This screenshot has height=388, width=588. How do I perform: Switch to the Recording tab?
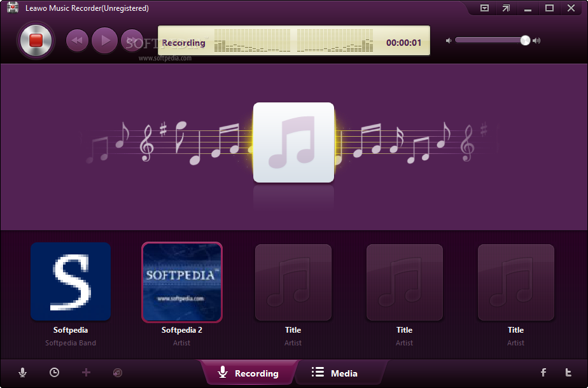248,373
